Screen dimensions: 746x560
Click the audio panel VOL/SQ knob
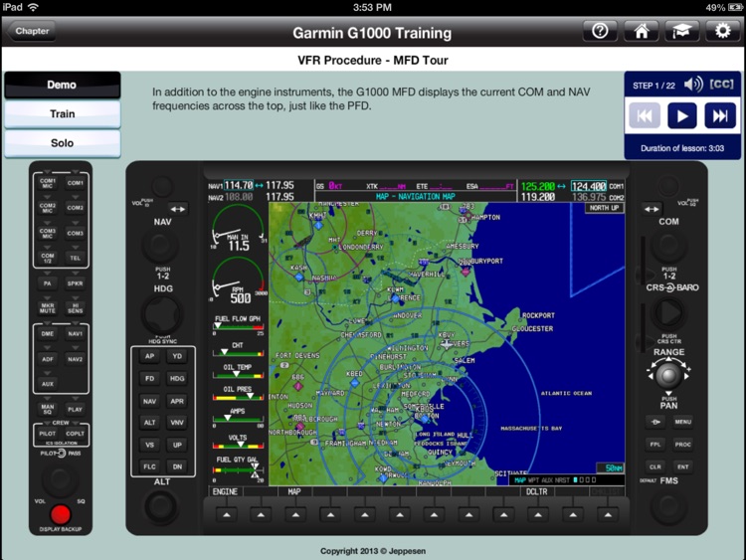[60, 480]
